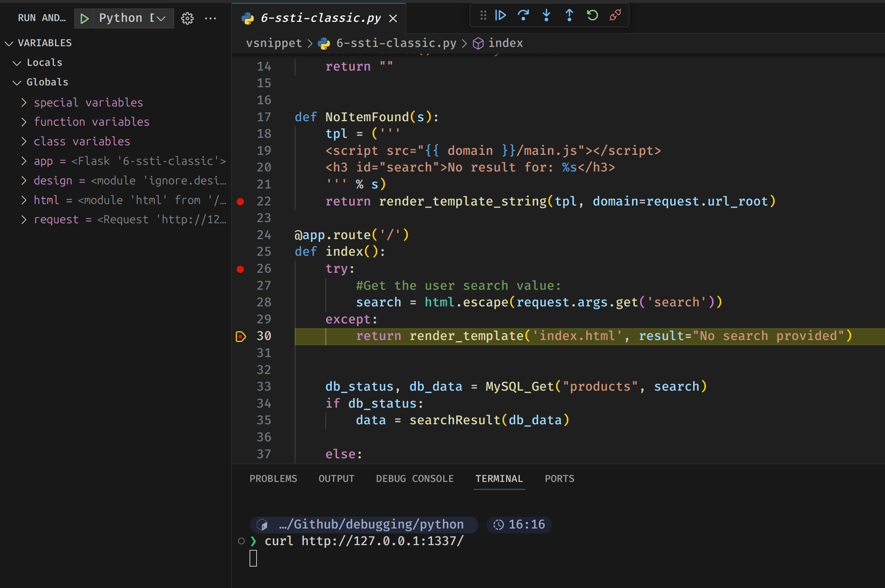This screenshot has height=588, width=885.
Task: Restart the debug session
Action: (x=592, y=16)
